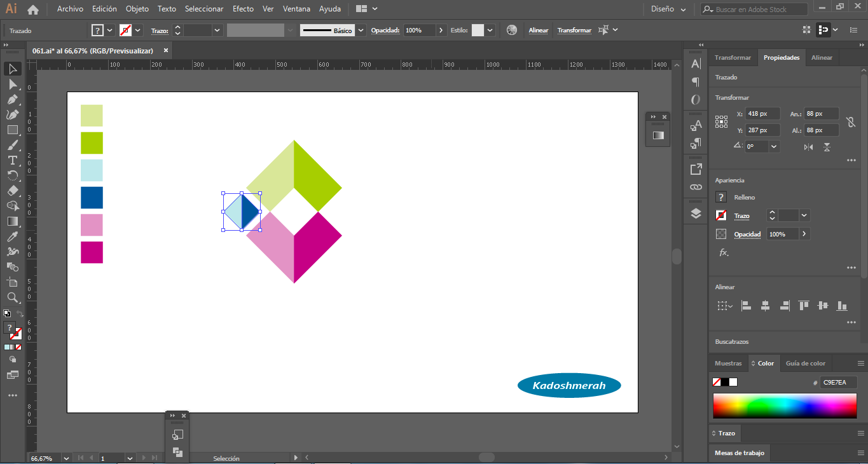Open the Layers panel icon
This screenshot has width=868, height=464.
click(x=696, y=214)
